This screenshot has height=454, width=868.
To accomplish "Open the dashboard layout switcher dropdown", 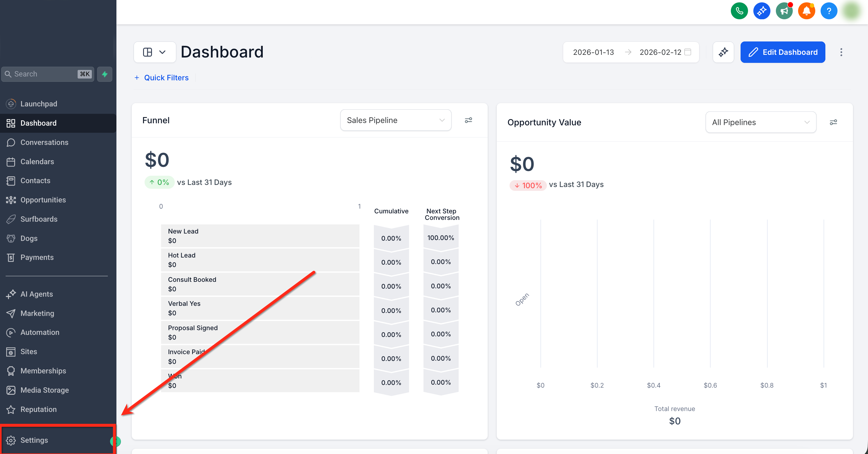I will (155, 52).
